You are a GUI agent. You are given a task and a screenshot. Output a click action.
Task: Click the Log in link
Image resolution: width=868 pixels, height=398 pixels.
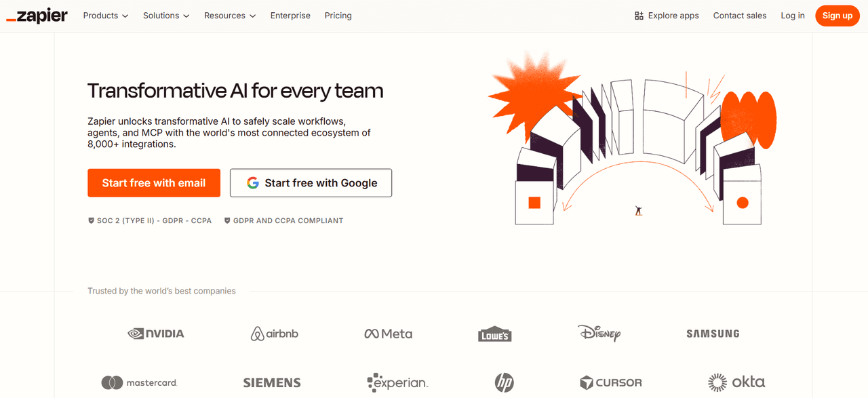(792, 15)
